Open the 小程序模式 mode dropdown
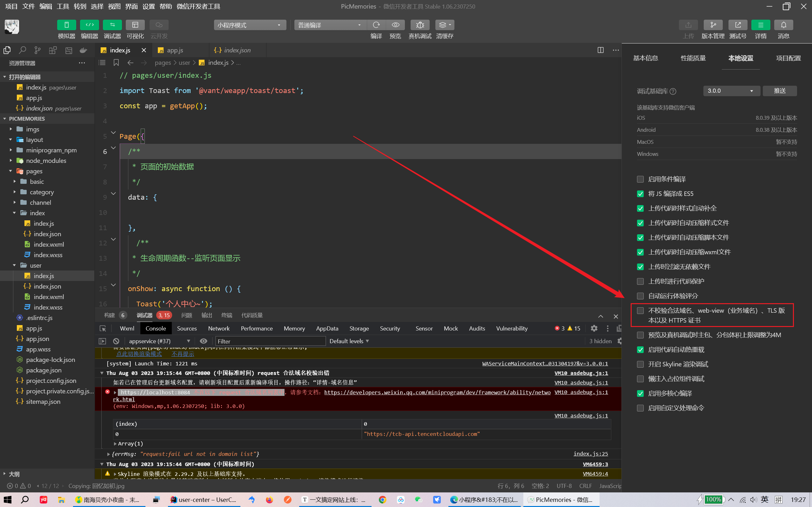The image size is (812, 507). pyautogui.click(x=250, y=25)
